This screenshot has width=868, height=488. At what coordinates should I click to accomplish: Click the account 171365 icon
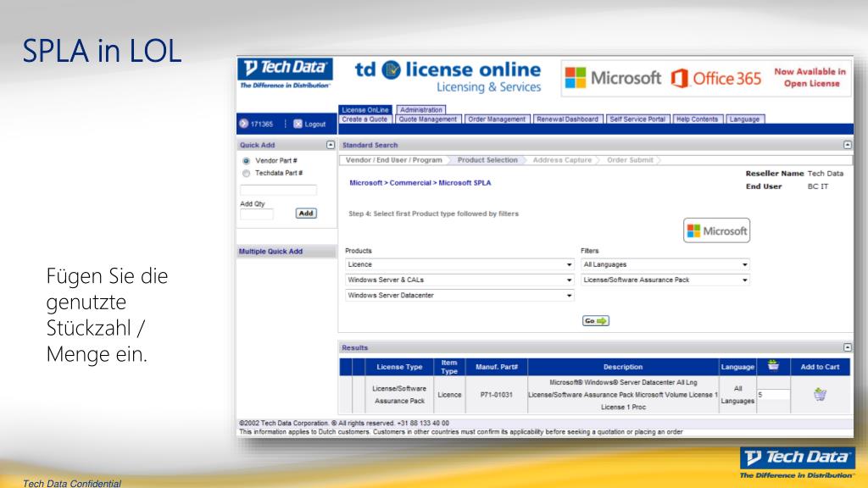click(x=243, y=124)
